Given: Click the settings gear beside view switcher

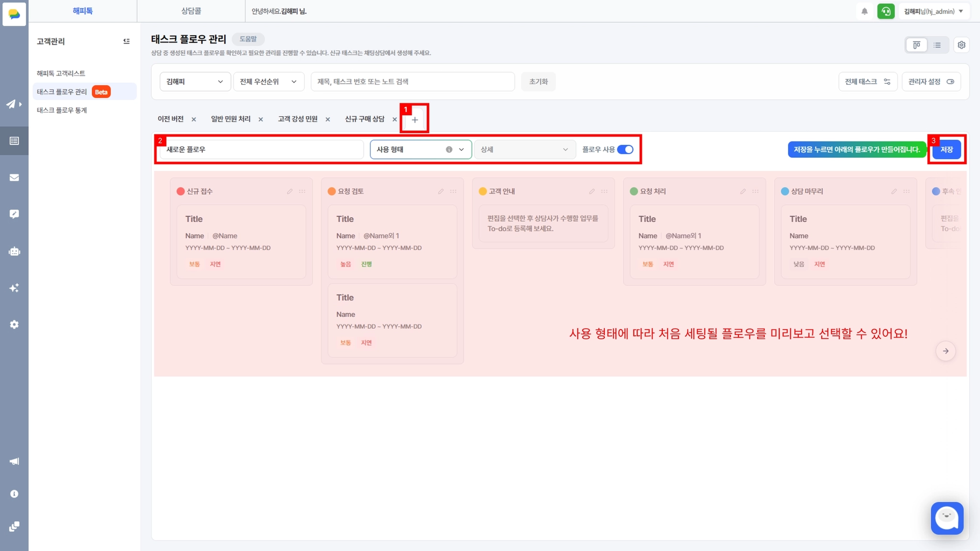Looking at the screenshot, I should coord(961,45).
